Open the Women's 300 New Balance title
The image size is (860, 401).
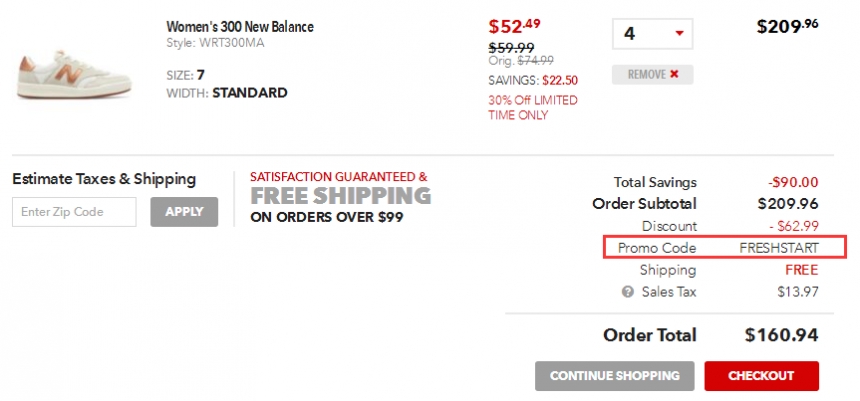239,27
